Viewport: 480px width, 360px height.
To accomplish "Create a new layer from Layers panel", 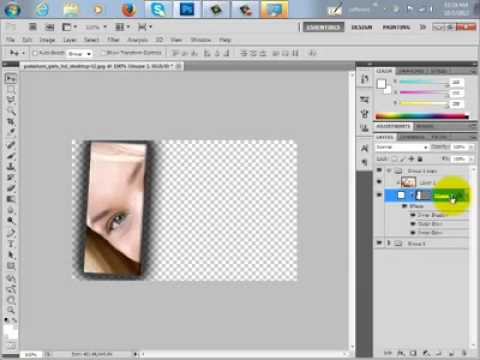I will click(452, 353).
